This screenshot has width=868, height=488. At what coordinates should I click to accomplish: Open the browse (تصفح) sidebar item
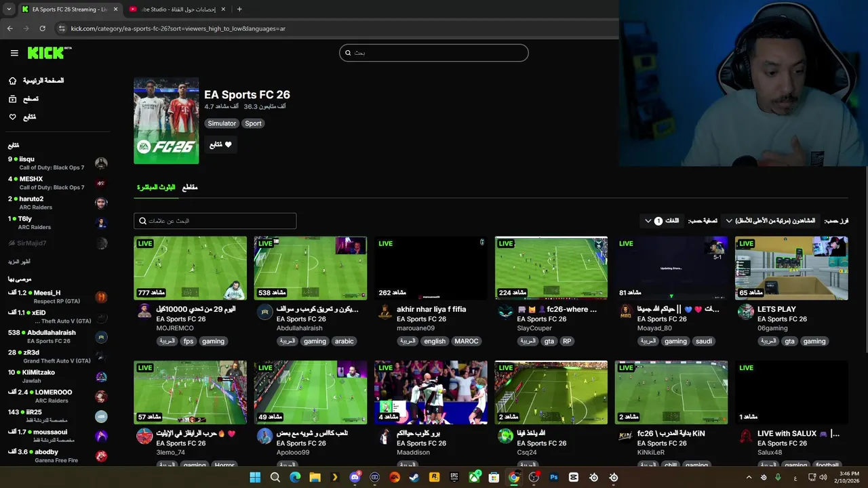23,99
